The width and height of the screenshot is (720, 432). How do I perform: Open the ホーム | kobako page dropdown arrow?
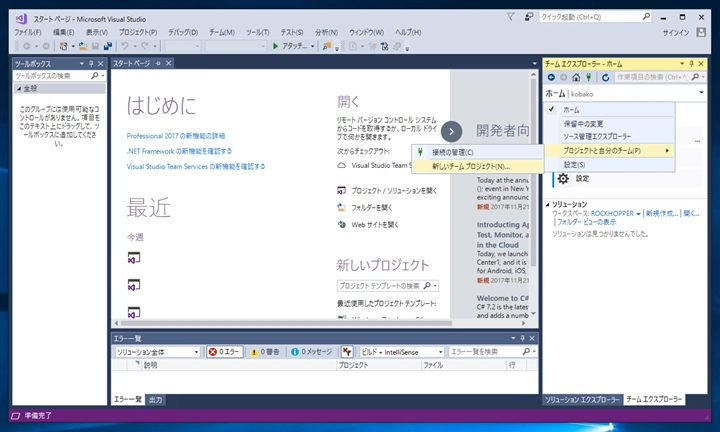pos(701,93)
